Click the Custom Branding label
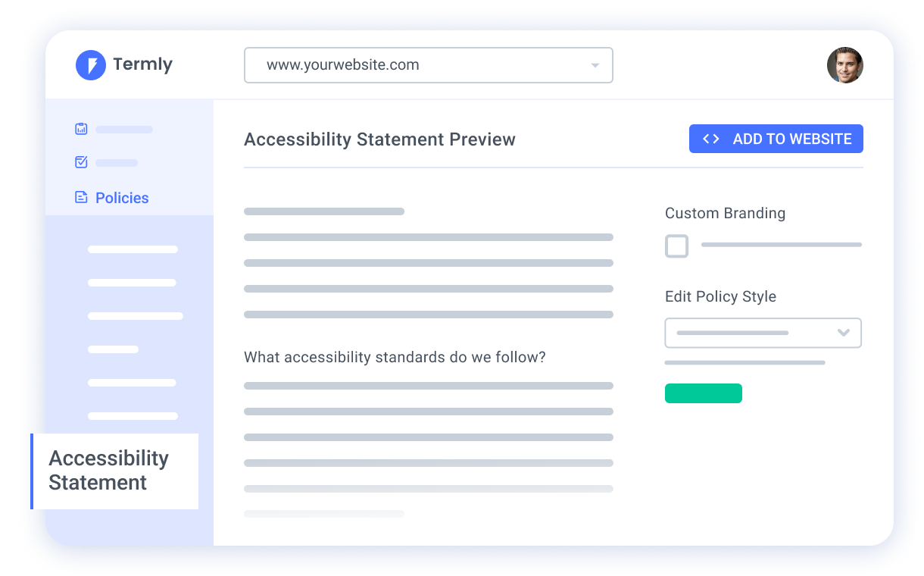This screenshot has height=576, width=924. 725,213
